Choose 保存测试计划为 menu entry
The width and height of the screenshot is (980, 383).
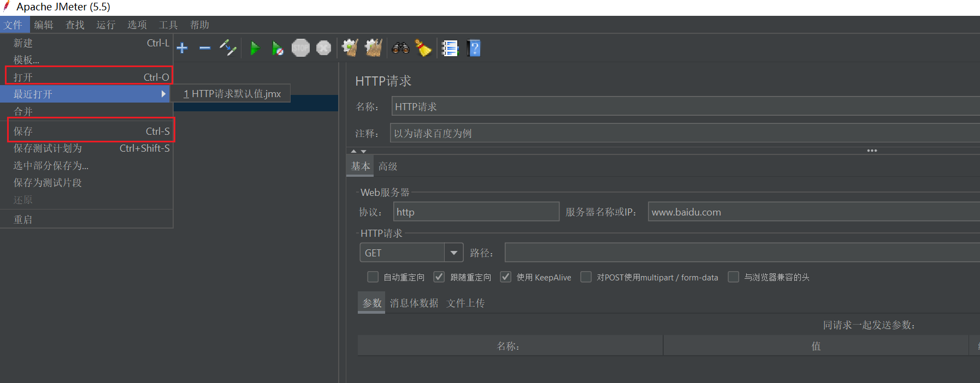pos(86,148)
